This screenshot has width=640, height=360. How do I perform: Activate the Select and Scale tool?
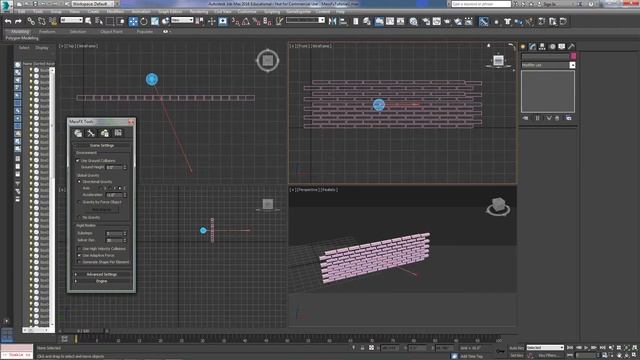pos(155,21)
